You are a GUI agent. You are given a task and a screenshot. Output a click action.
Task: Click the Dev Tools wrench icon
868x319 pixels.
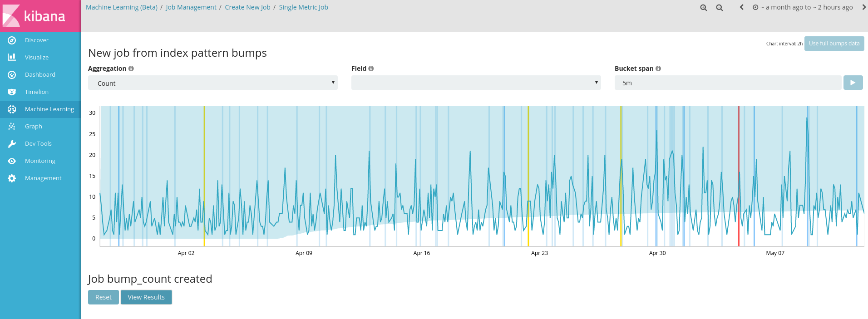point(12,144)
